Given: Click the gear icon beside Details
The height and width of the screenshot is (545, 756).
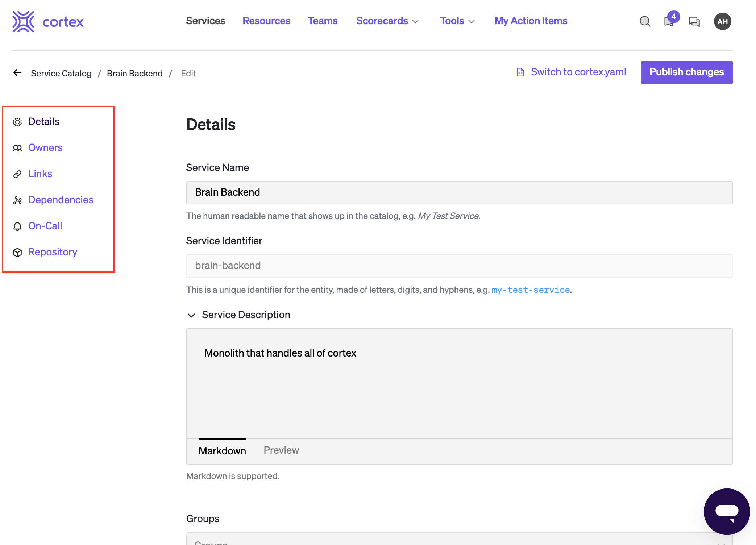Looking at the screenshot, I should click(17, 122).
